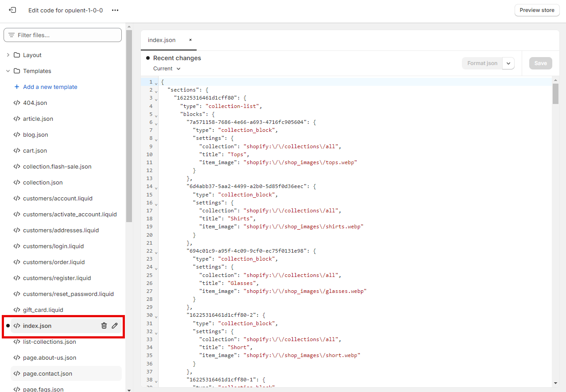Click the Layout folder icon
566x392 pixels.
[17, 55]
